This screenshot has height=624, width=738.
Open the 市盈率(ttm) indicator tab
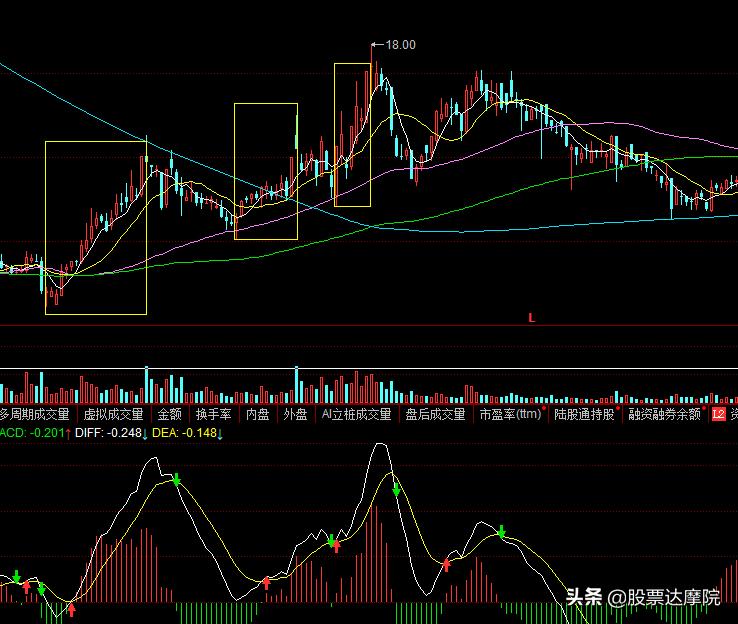coord(511,415)
